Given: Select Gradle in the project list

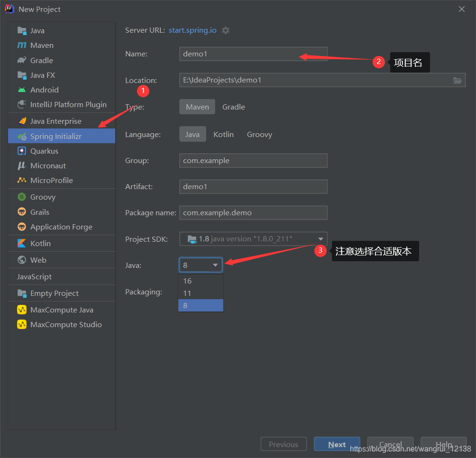Looking at the screenshot, I should pyautogui.click(x=62, y=60).
